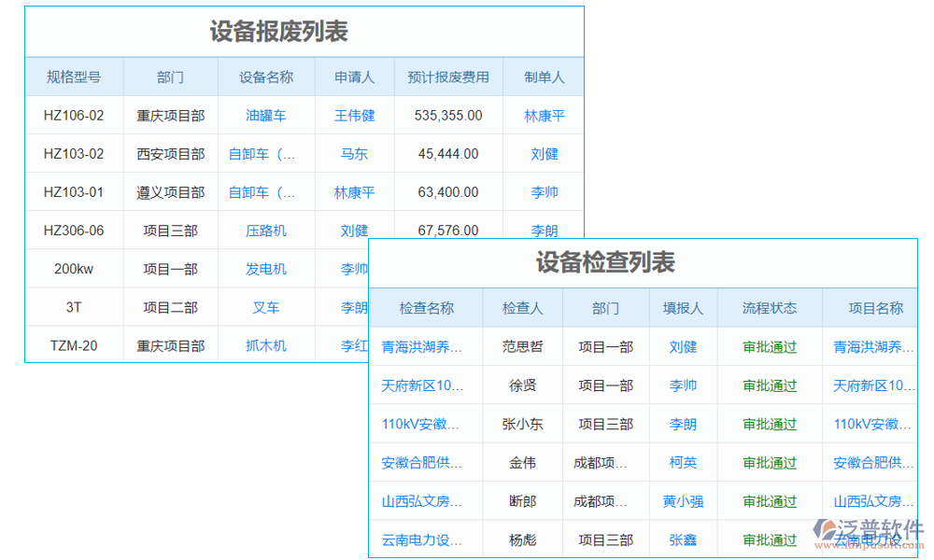The image size is (934, 560).
Task: Click applicant 王伟健 in the scrap list
Action: coord(354,115)
